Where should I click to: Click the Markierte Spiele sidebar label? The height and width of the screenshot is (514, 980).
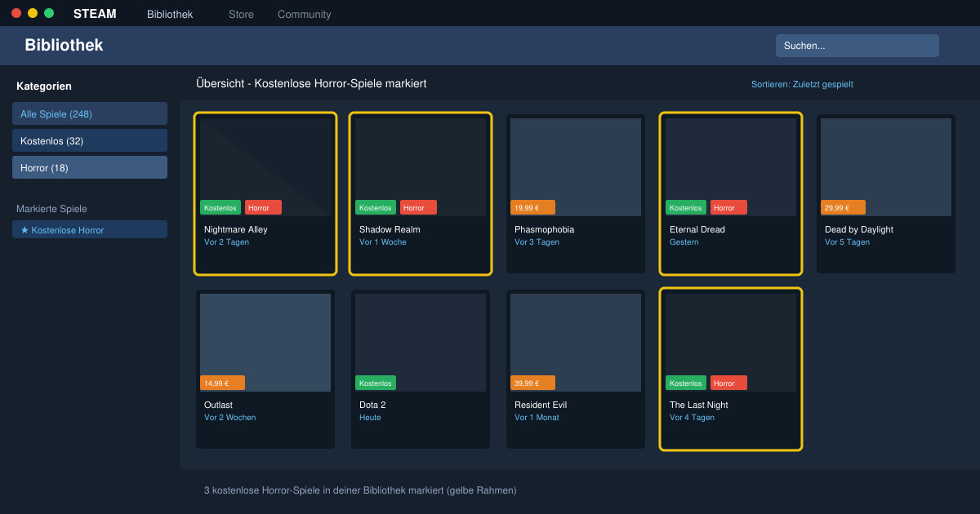click(51, 209)
